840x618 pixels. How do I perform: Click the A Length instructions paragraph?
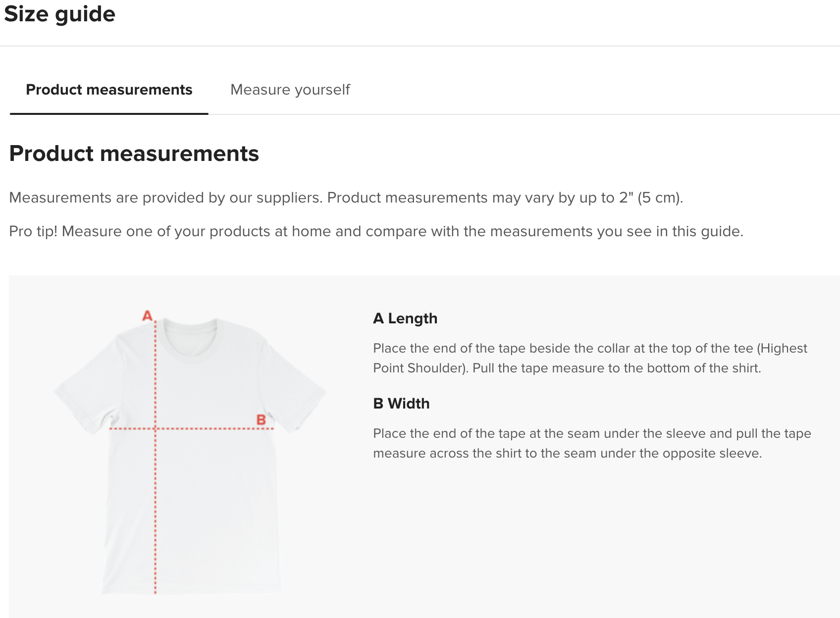tap(589, 358)
